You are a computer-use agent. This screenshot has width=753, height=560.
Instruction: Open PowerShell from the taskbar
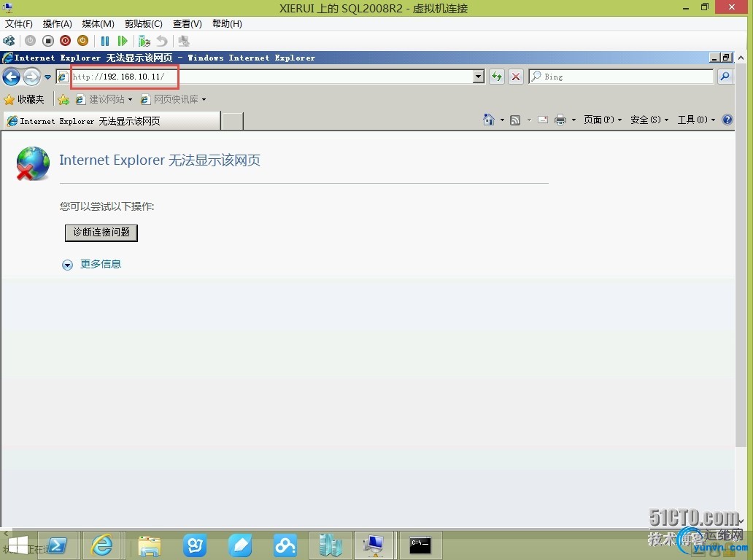pyautogui.click(x=57, y=545)
